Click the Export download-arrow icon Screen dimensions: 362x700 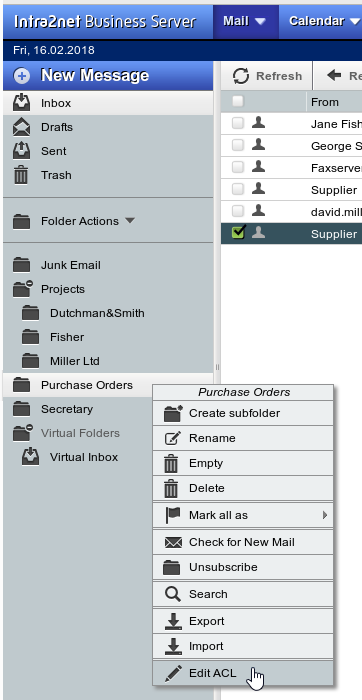point(173,621)
